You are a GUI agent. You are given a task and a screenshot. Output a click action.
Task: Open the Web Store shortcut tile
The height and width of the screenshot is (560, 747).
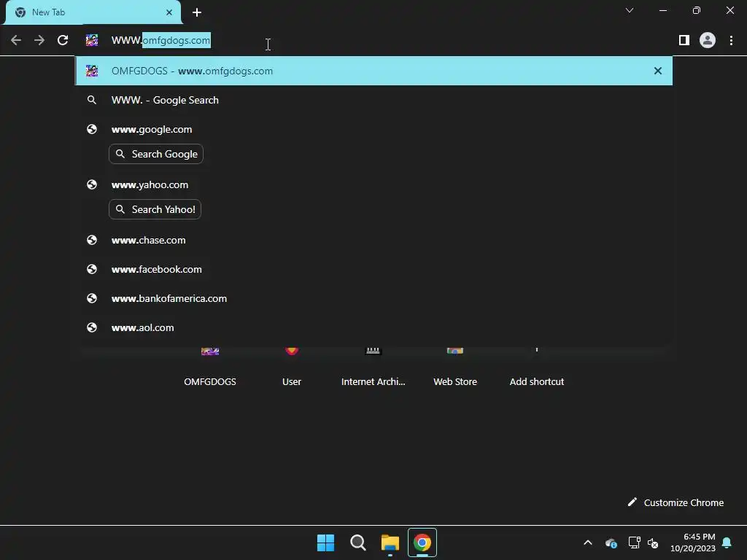(x=455, y=367)
